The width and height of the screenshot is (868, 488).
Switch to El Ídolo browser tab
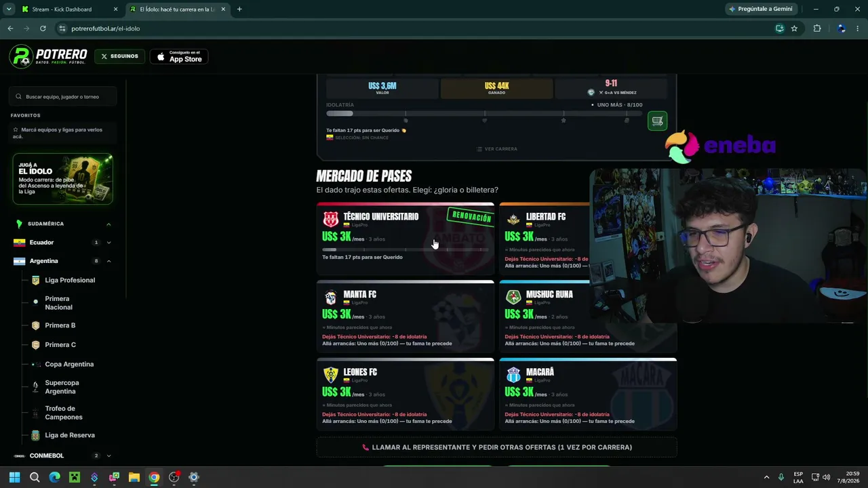pyautogui.click(x=178, y=9)
